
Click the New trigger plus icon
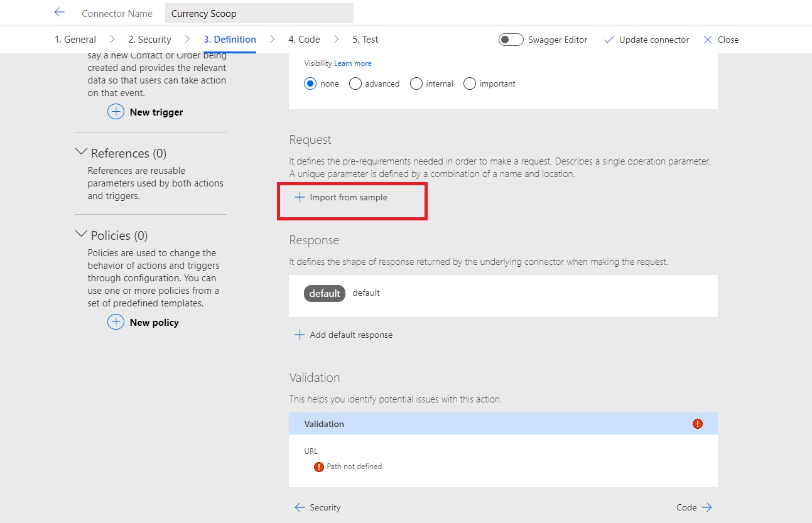click(x=116, y=112)
